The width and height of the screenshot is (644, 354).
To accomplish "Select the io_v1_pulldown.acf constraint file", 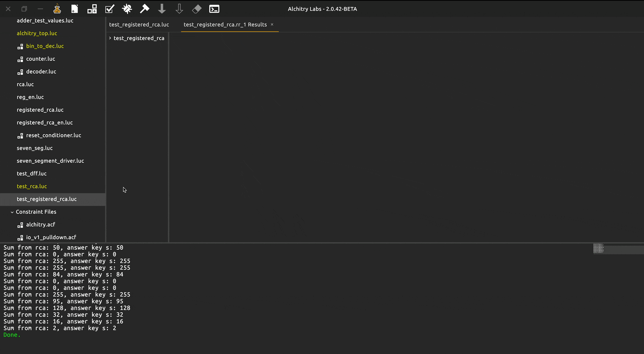I will pyautogui.click(x=51, y=237).
